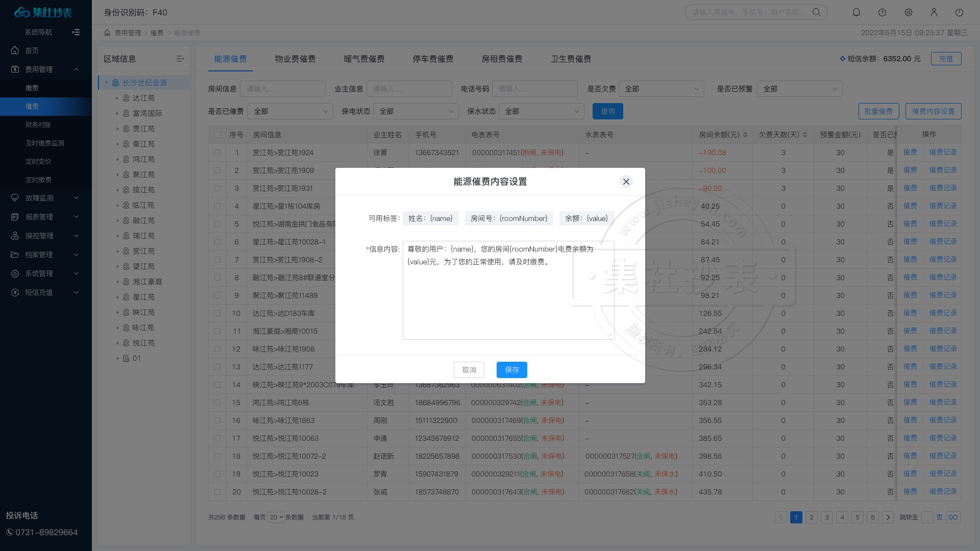Click the 取消 button

pyautogui.click(x=469, y=370)
